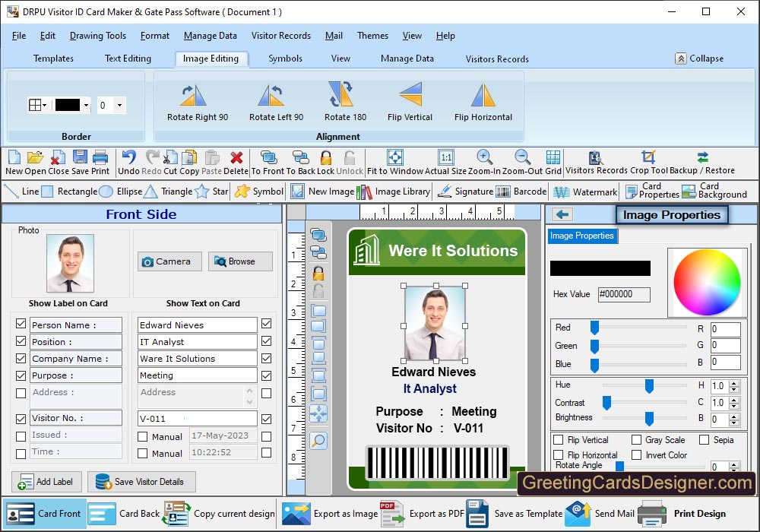Click the Lock padlock icon in toolbar
The image size is (760, 532).
click(x=326, y=157)
